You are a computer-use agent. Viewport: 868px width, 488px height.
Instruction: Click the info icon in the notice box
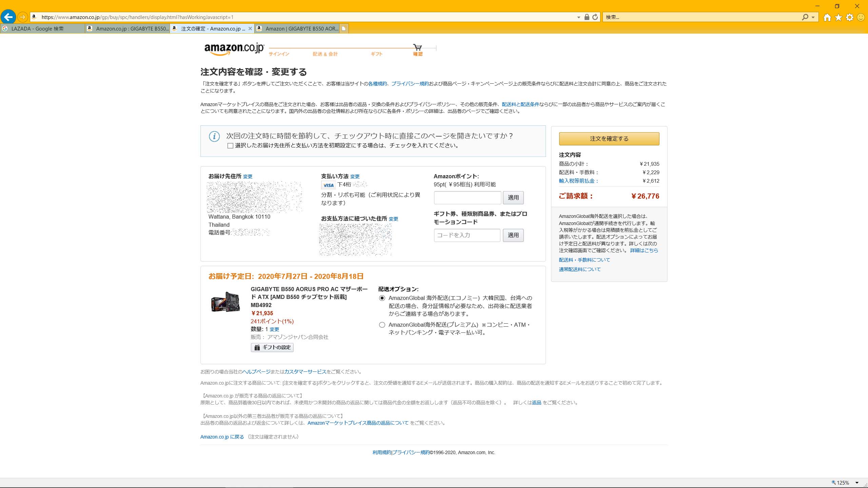point(214,137)
